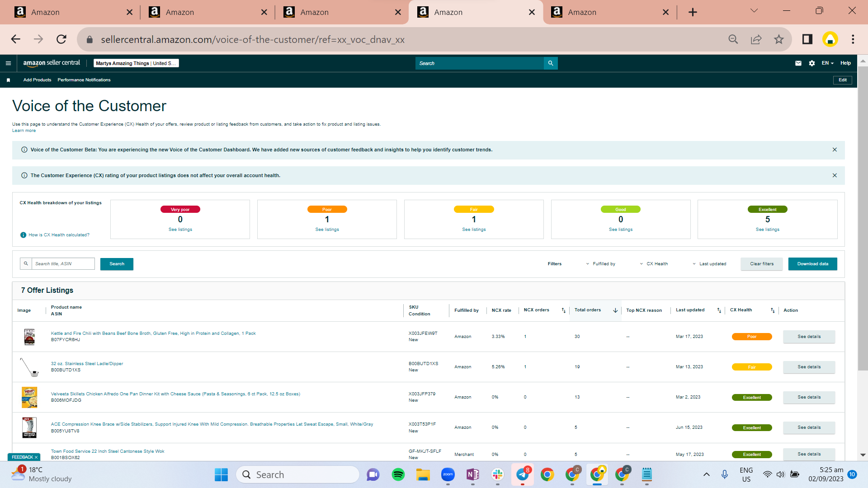Expand the CX Health filter dropdown

point(654,264)
